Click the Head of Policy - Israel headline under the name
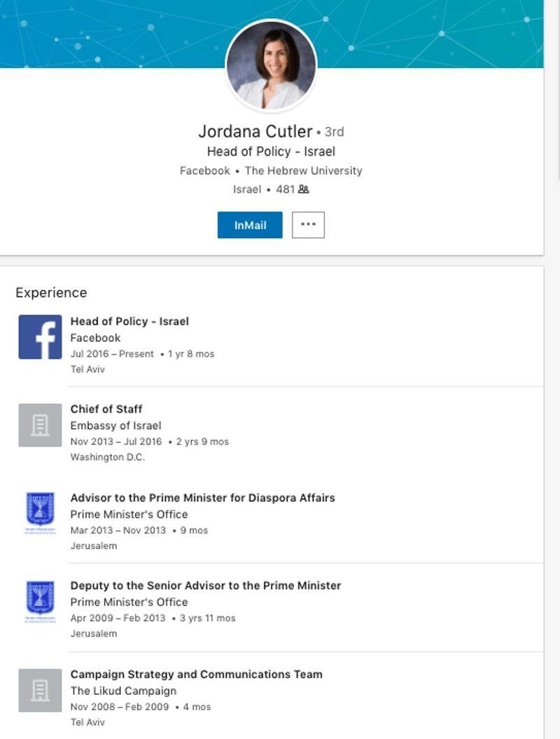Viewport: 560px width, 739px height. pos(272,151)
